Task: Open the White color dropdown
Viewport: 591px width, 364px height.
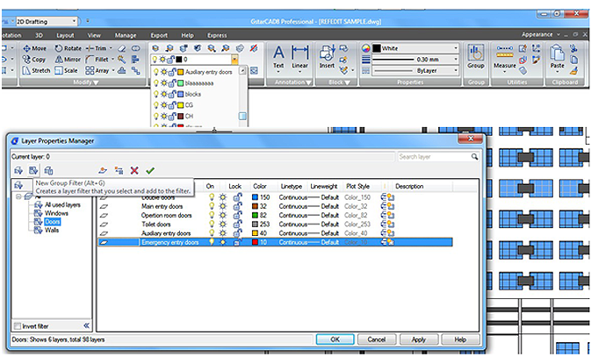Action: click(455, 48)
